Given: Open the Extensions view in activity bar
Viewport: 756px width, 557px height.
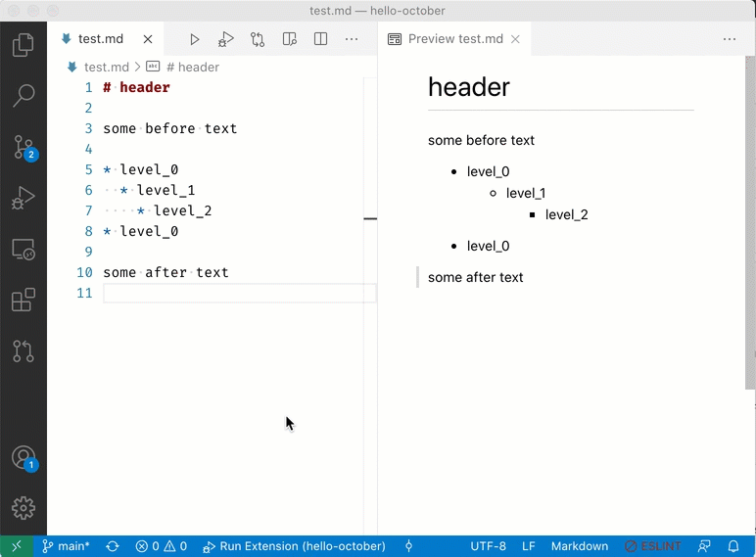Looking at the screenshot, I should coord(24,301).
